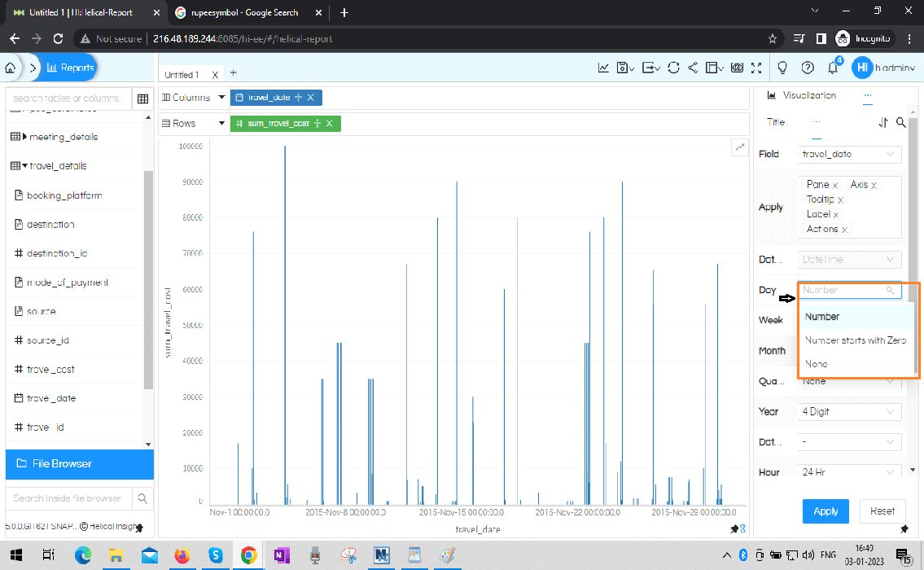Viewport: 924px width, 570px height.
Task: Remove the Actions tag from Apply
Action: click(844, 230)
